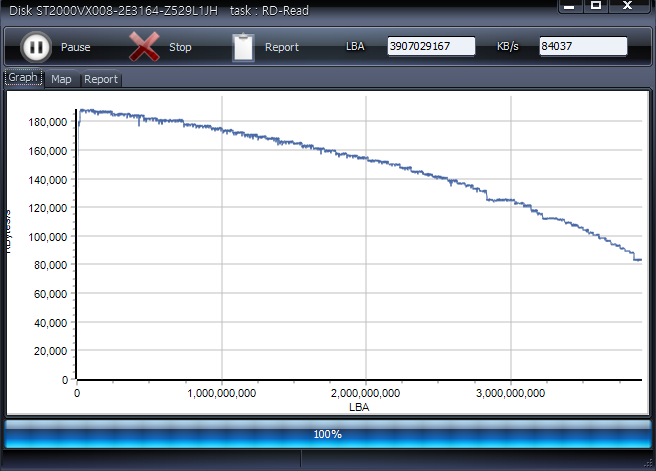Click the window title 'Disk ST2000VX008-2E3164-Z529L1JH'
The image size is (656, 471).
tap(113, 10)
